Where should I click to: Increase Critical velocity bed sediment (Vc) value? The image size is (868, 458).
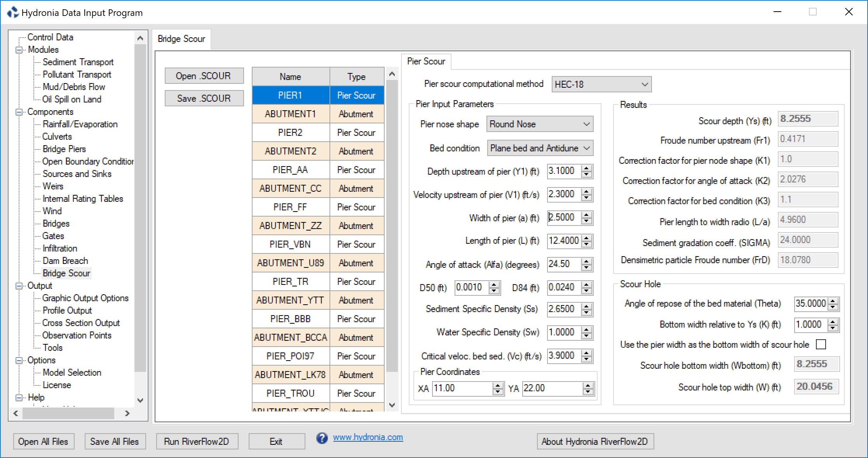point(587,353)
